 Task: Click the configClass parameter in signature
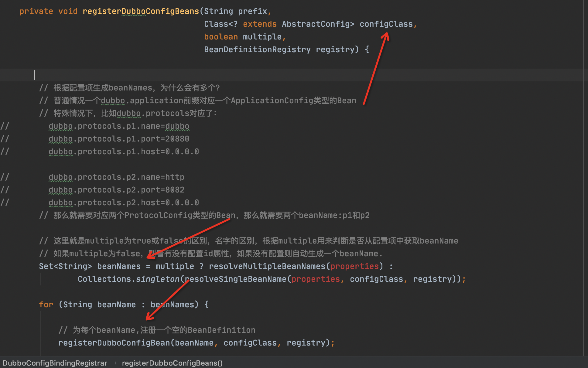(386, 24)
